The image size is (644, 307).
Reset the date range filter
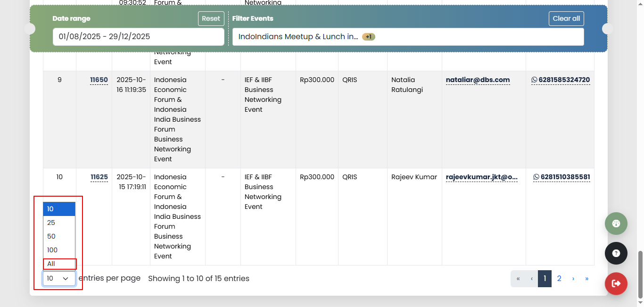[x=211, y=18]
